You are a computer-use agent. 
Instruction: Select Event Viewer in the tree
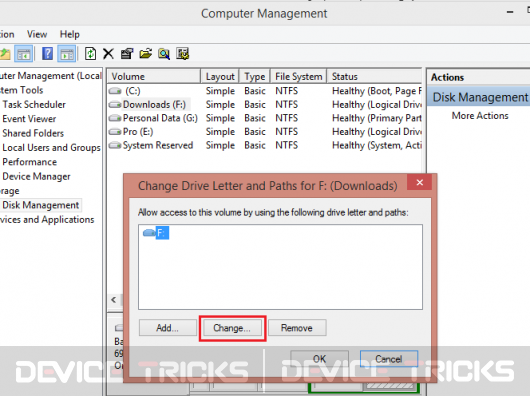pyautogui.click(x=29, y=119)
